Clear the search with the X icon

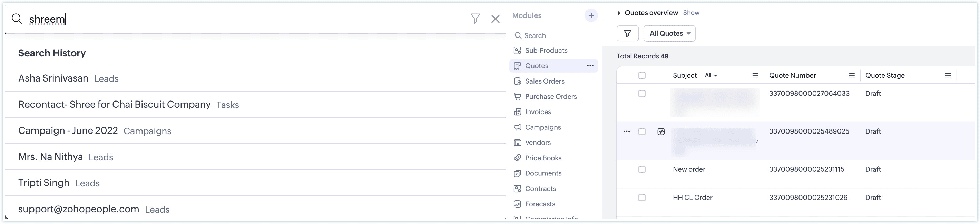[495, 19]
